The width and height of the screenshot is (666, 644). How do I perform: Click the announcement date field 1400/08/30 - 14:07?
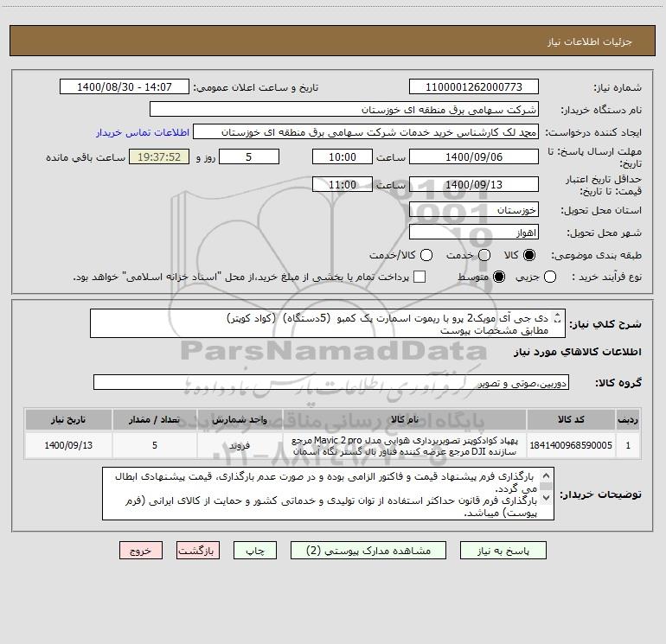coord(125,86)
